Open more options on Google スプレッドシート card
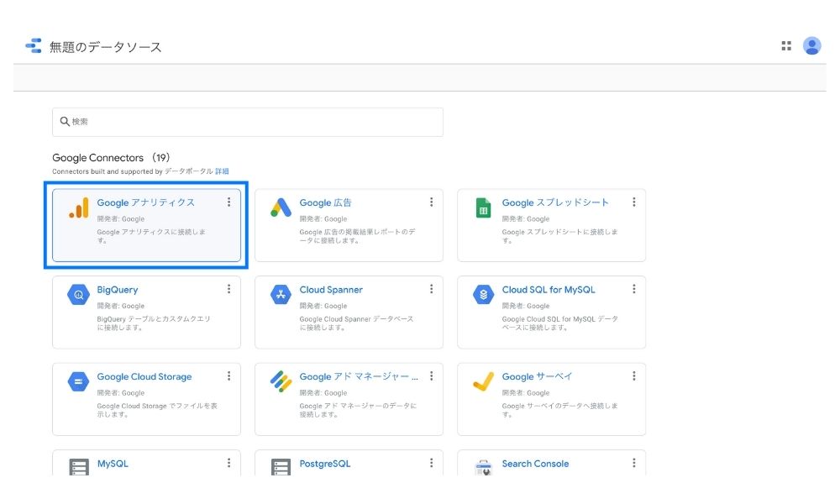Screen dimensions: 840x504 point(633,202)
